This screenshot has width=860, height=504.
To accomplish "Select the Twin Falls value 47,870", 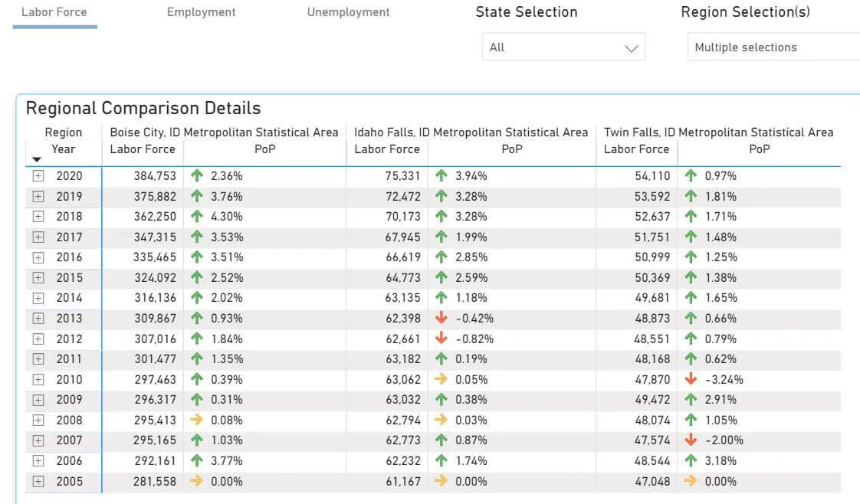I will coord(653,379).
